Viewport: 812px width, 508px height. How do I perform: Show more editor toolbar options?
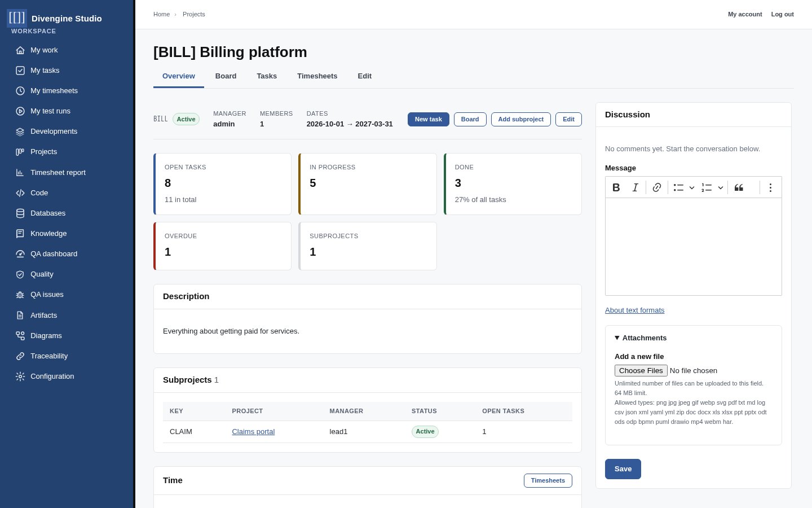coord(770,187)
